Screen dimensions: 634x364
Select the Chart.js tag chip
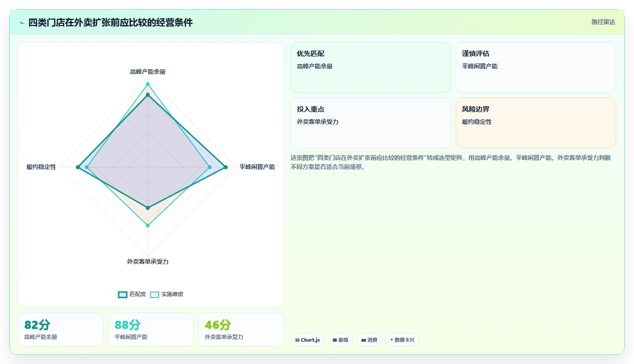307,340
